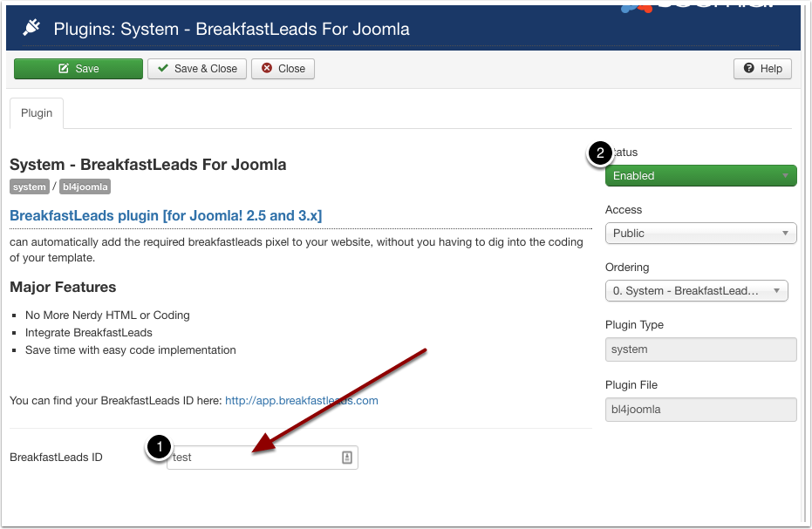Open the app.breakfastleads.com link
This screenshot has width=812, height=529.
coord(302,401)
